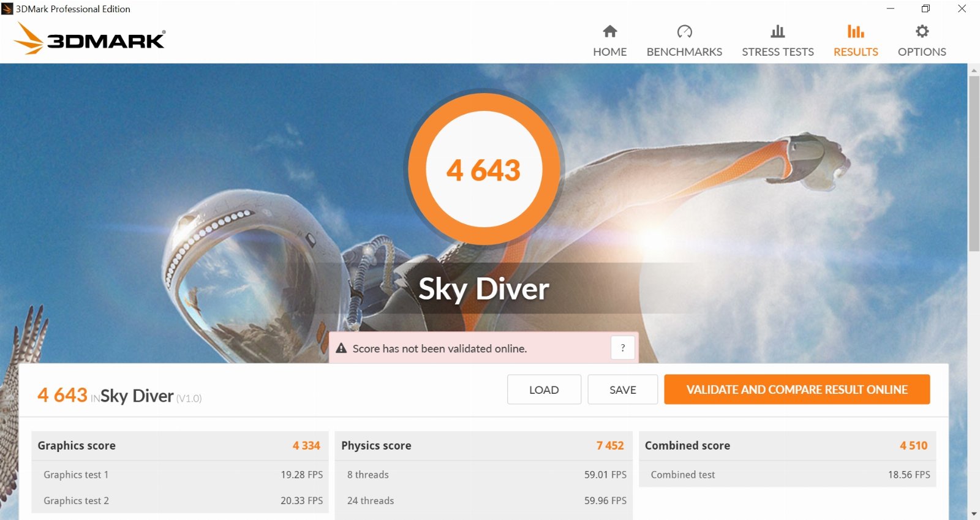Viewport: 980px width, 520px height.
Task: Select the Graphics test 1 row
Action: click(180, 475)
